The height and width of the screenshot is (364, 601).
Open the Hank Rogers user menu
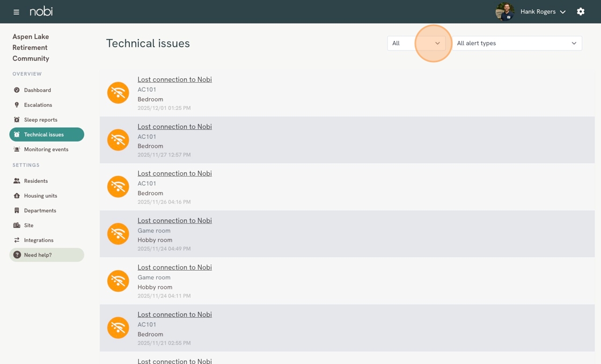(x=543, y=12)
